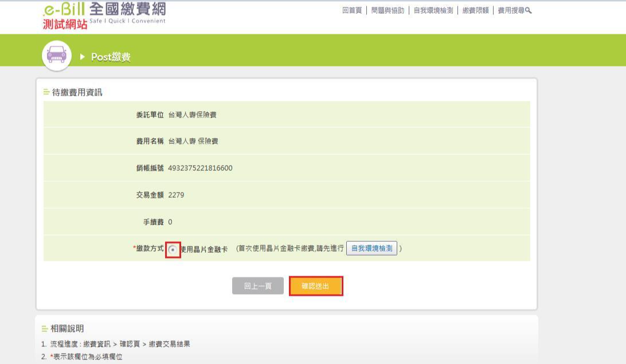
Task: Open 費用搜尋 in top navigation
Action: (x=511, y=10)
